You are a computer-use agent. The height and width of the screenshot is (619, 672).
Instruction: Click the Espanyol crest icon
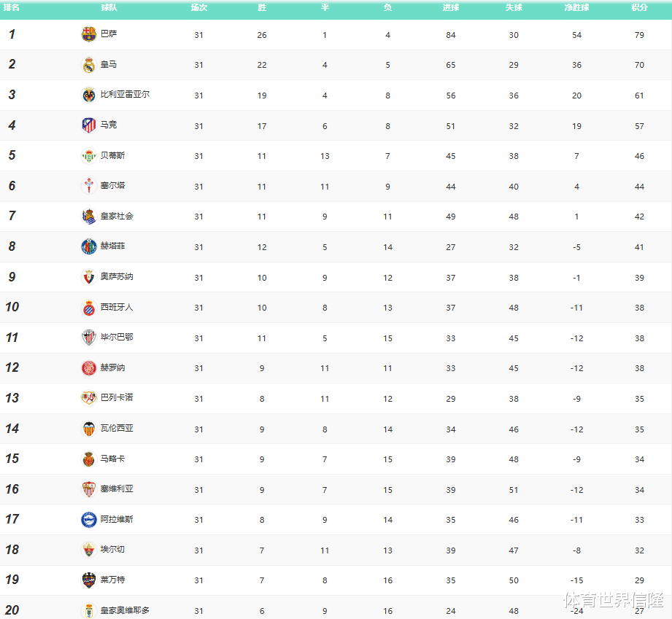[88, 308]
